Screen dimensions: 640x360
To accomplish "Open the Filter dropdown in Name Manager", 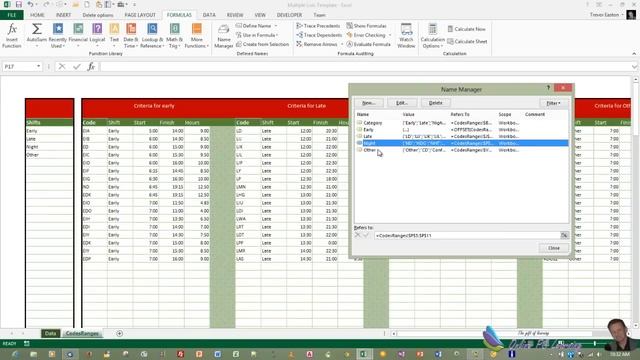I will 553,103.
